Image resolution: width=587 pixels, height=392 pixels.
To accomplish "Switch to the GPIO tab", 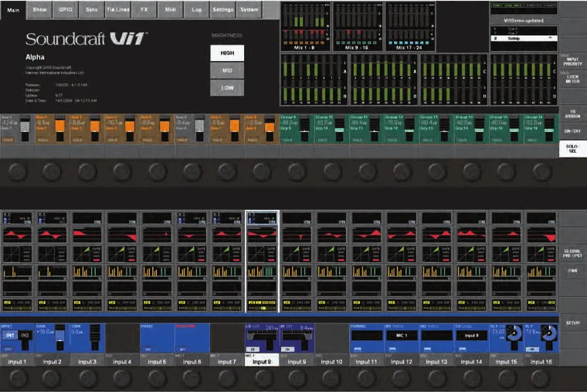I will click(x=66, y=10).
